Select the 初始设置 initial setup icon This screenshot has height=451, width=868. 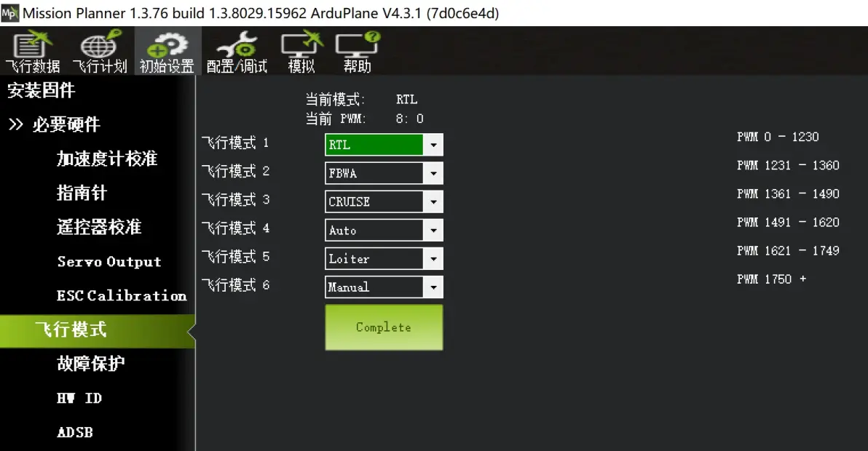167,52
